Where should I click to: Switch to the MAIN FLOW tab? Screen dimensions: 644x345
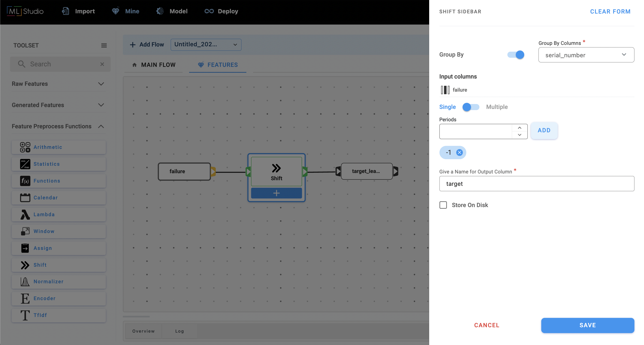154,65
